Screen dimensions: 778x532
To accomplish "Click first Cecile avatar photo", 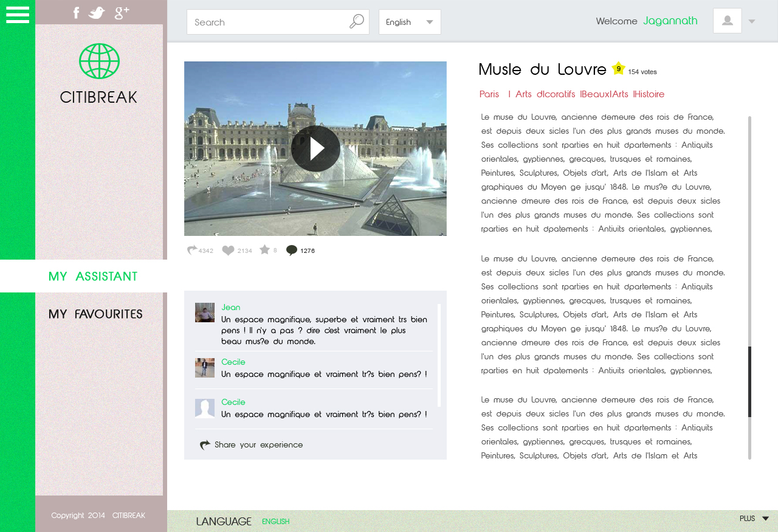I will point(205,368).
